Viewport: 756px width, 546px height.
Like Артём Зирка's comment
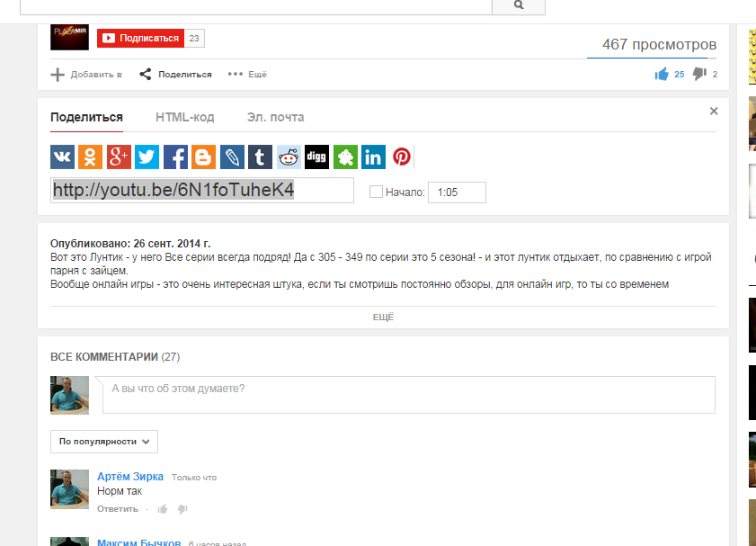tap(163, 509)
